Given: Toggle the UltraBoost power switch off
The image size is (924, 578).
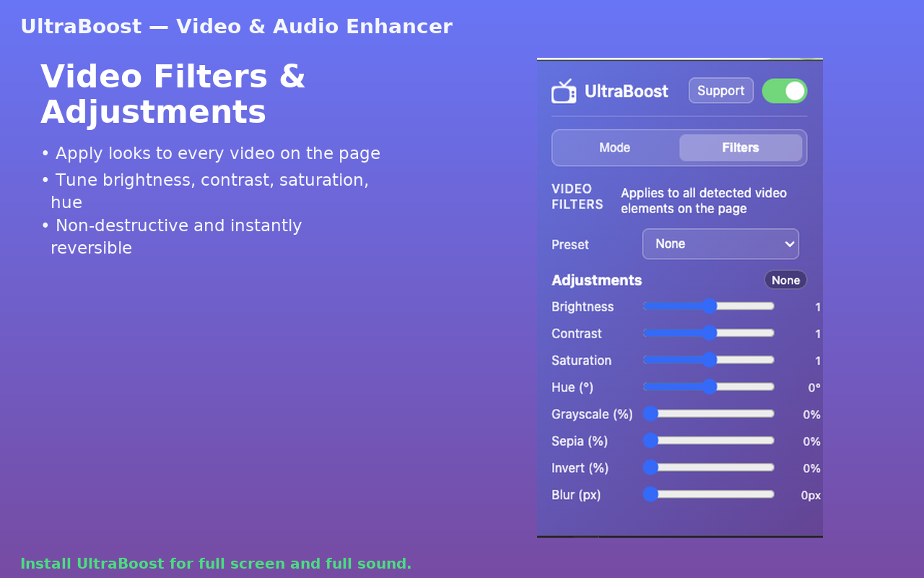Looking at the screenshot, I should point(785,91).
